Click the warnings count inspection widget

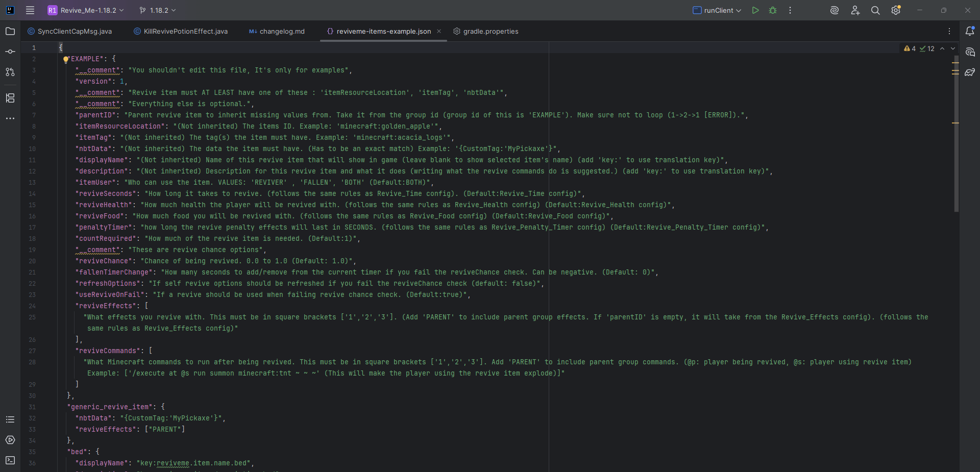pyautogui.click(x=910, y=49)
